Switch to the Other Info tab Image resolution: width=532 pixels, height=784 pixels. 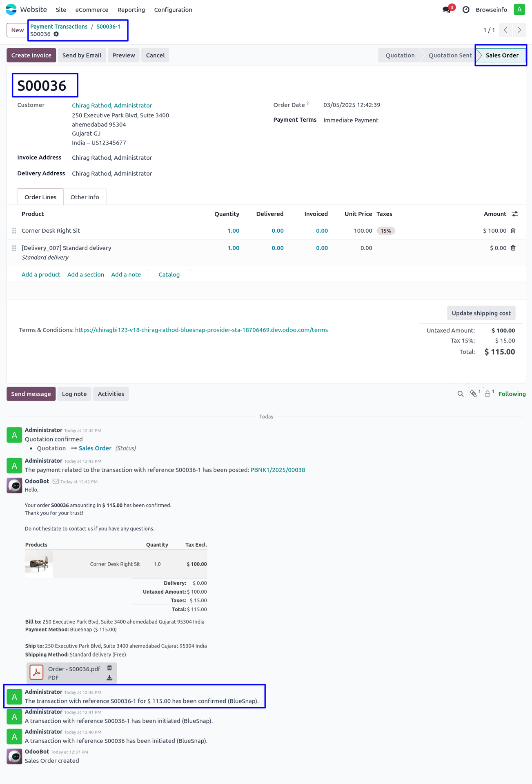pyautogui.click(x=85, y=197)
